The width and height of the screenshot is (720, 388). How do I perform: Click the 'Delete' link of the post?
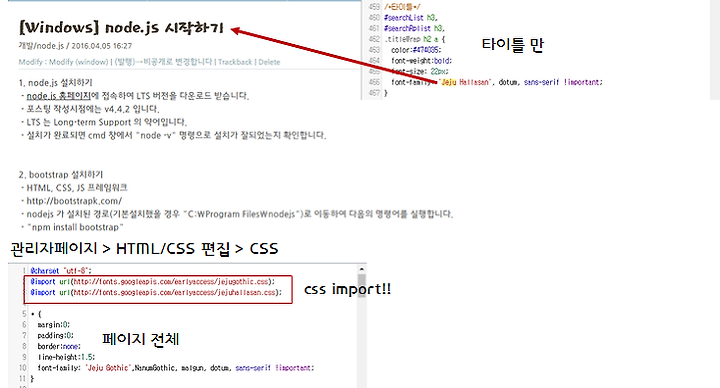coord(269,62)
